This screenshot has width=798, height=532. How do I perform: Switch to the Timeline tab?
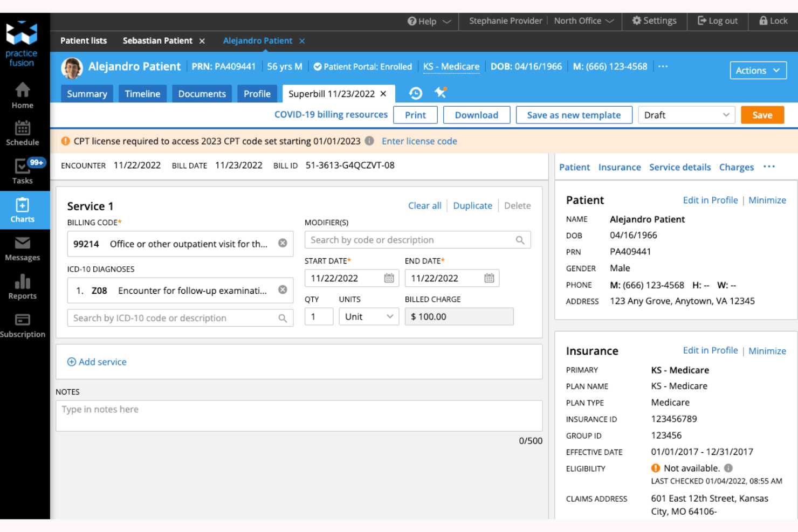point(142,94)
